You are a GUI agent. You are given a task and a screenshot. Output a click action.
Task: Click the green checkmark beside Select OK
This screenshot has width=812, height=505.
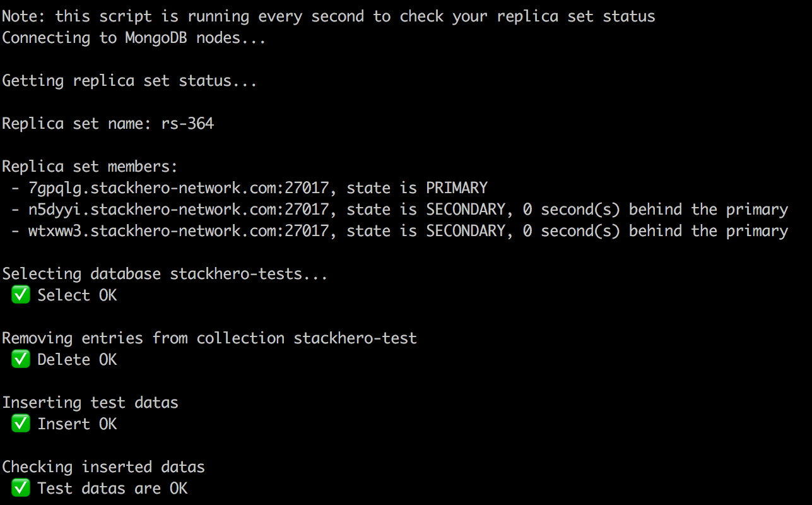pyautogui.click(x=21, y=295)
